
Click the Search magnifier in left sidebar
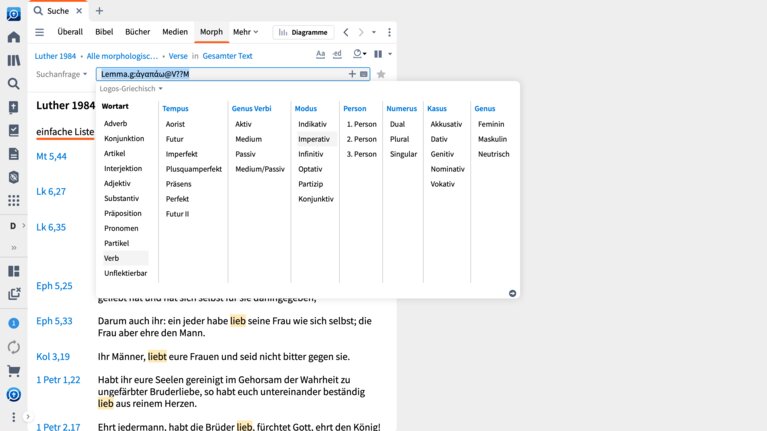(14, 84)
